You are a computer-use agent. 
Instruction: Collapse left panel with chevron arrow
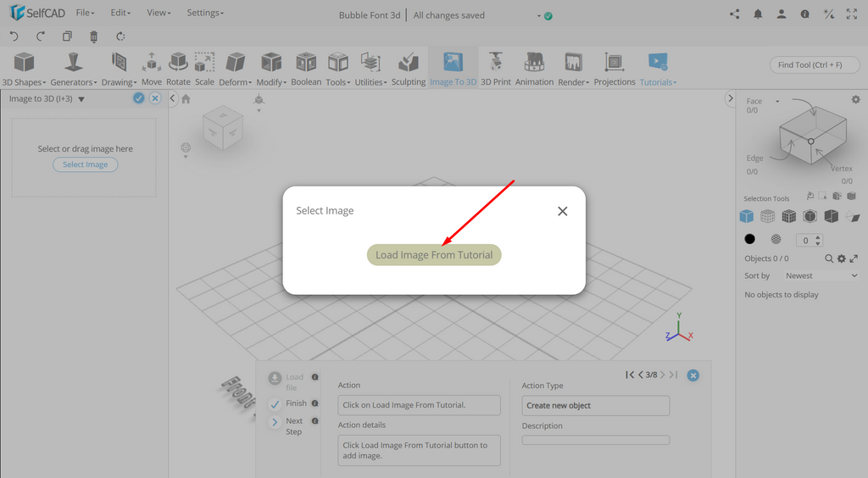(172, 98)
